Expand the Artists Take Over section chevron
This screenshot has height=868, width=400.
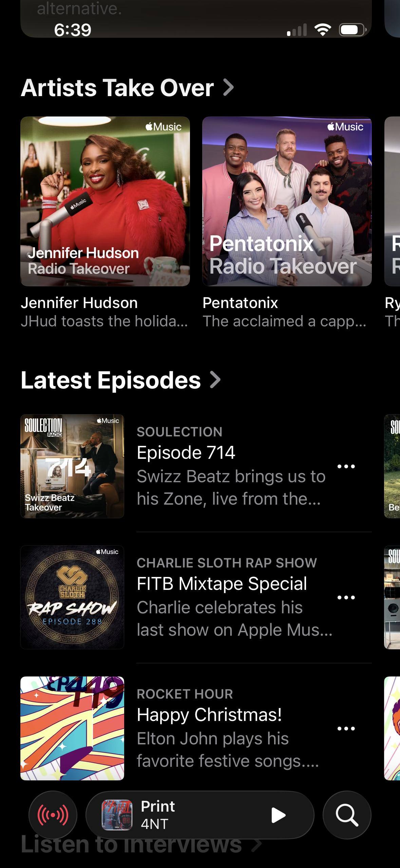click(229, 88)
